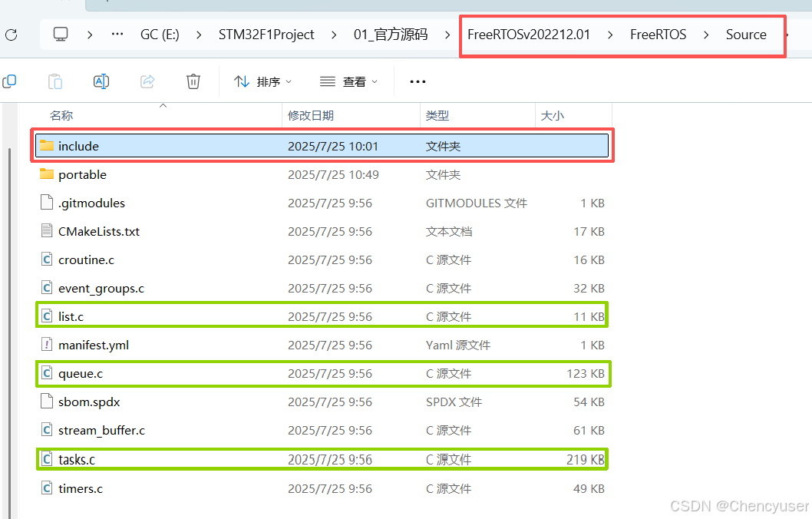The height and width of the screenshot is (519, 812).
Task: Jump to the FreeRTOSv202212.01 breadcrumb
Action: coord(529,35)
